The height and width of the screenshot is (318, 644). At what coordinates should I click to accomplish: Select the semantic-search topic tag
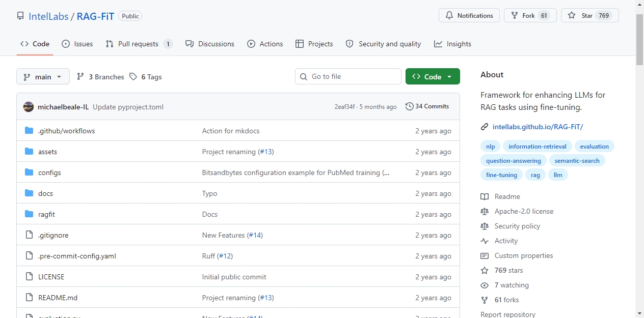pyautogui.click(x=577, y=161)
